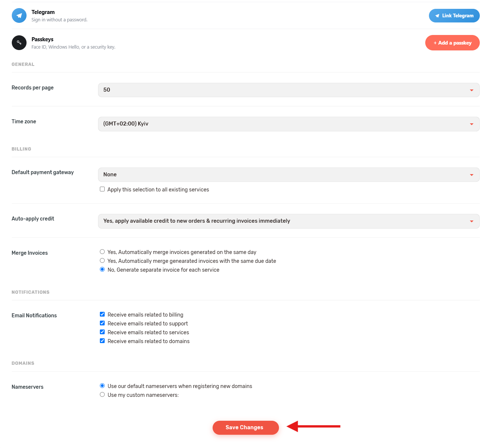Image resolution: width=489 pixels, height=448 pixels.
Task: Click the DOMAINS section heading
Action: click(x=23, y=363)
